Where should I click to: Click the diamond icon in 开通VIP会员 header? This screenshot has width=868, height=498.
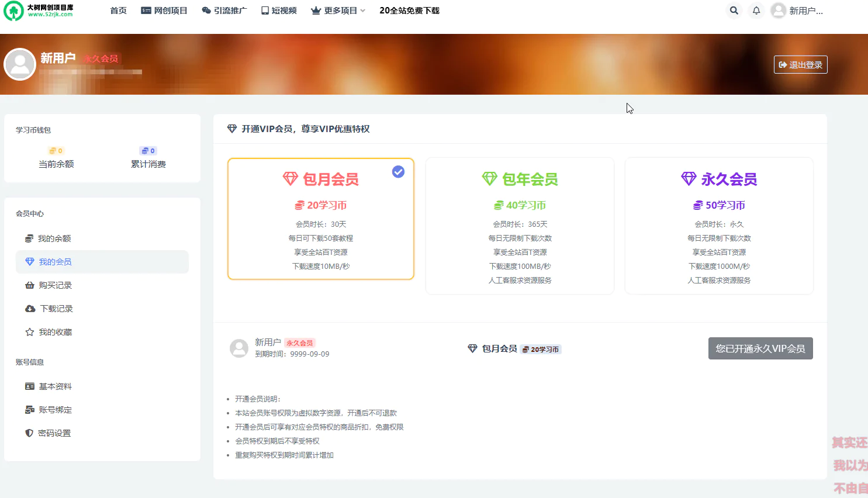232,129
